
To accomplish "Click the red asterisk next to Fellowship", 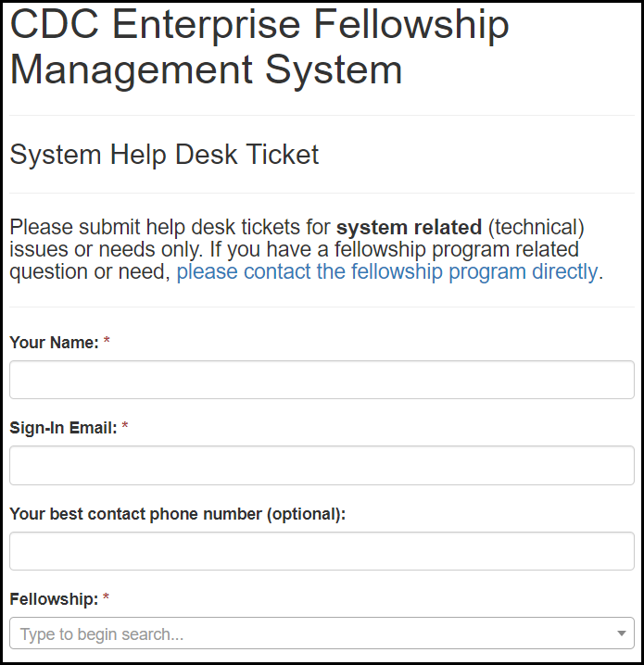I will coord(107,599).
